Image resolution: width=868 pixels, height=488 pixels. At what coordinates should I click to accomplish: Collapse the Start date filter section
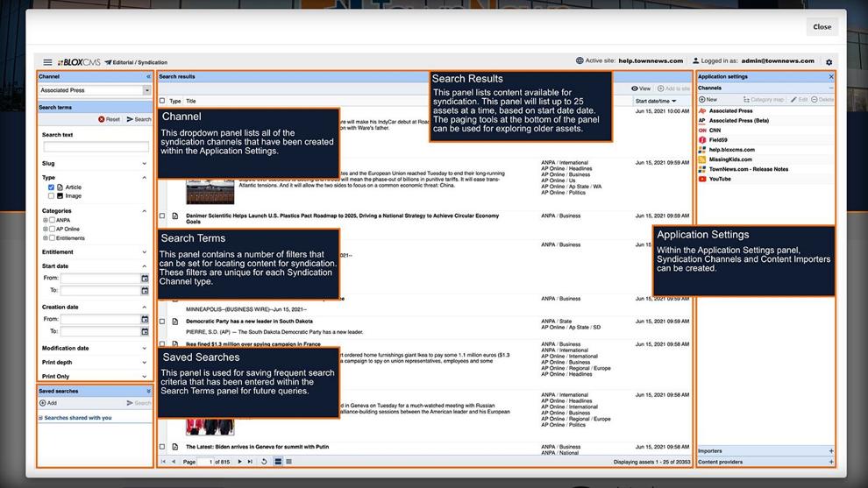point(145,266)
